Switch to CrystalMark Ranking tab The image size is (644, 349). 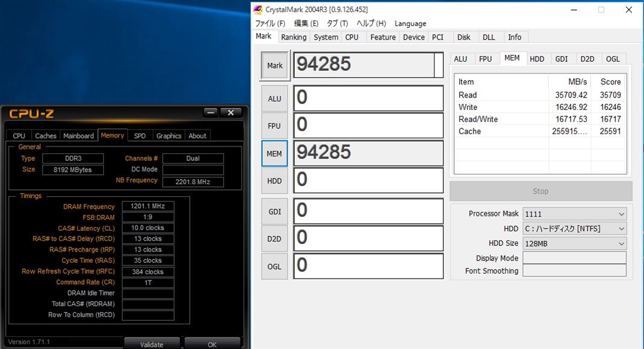click(x=294, y=37)
